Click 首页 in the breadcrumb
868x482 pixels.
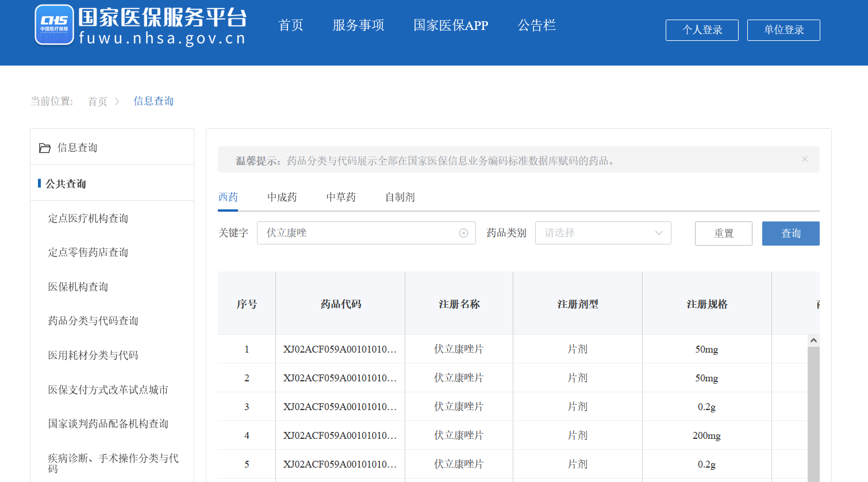97,102
